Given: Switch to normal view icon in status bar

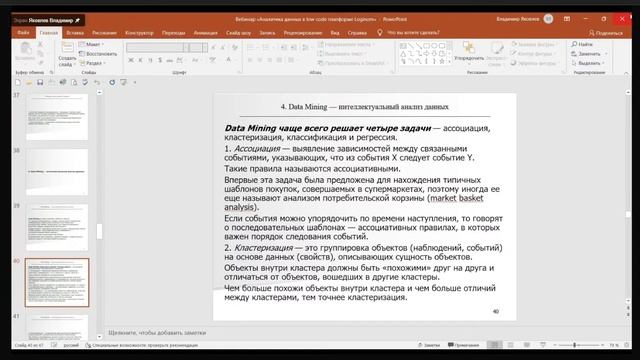Looking at the screenshot, I should 494,345.
